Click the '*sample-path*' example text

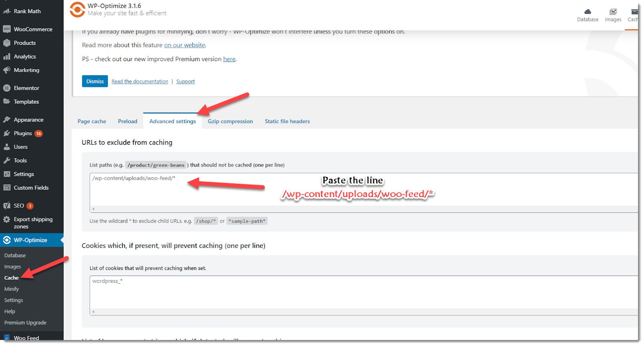247,221
